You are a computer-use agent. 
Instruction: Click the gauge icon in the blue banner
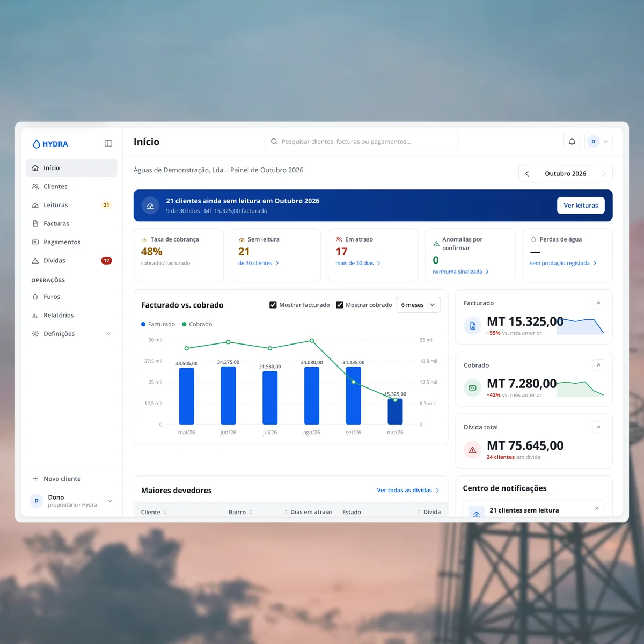coord(150,206)
